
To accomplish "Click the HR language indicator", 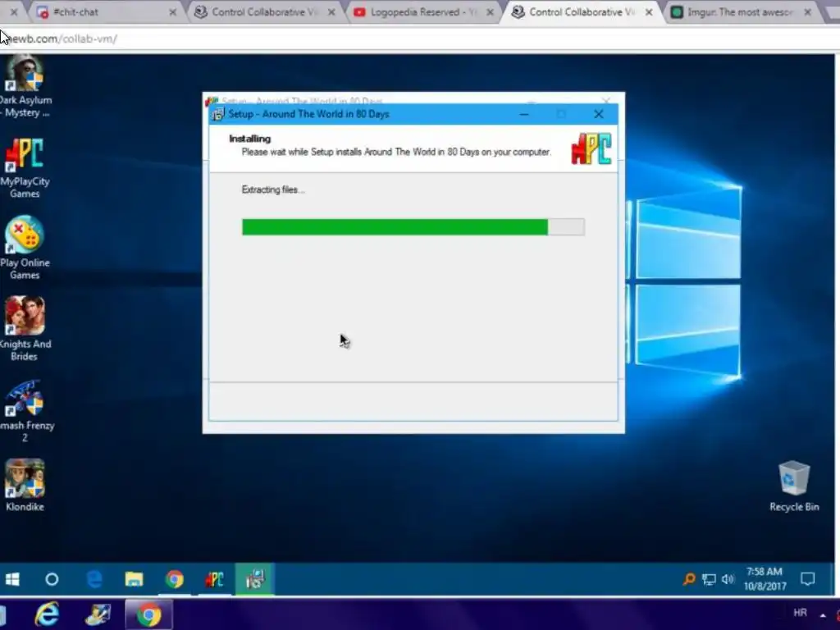I will (x=800, y=613).
